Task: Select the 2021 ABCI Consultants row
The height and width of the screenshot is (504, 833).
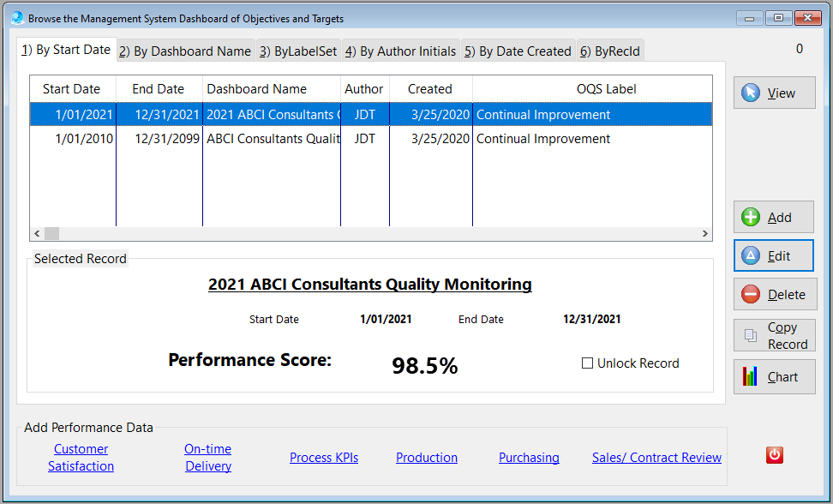Action: (371, 115)
